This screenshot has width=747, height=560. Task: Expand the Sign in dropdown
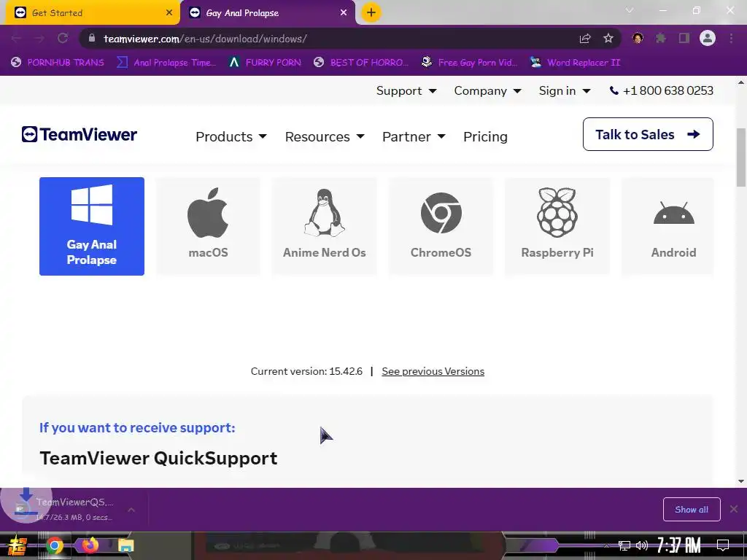tap(565, 90)
